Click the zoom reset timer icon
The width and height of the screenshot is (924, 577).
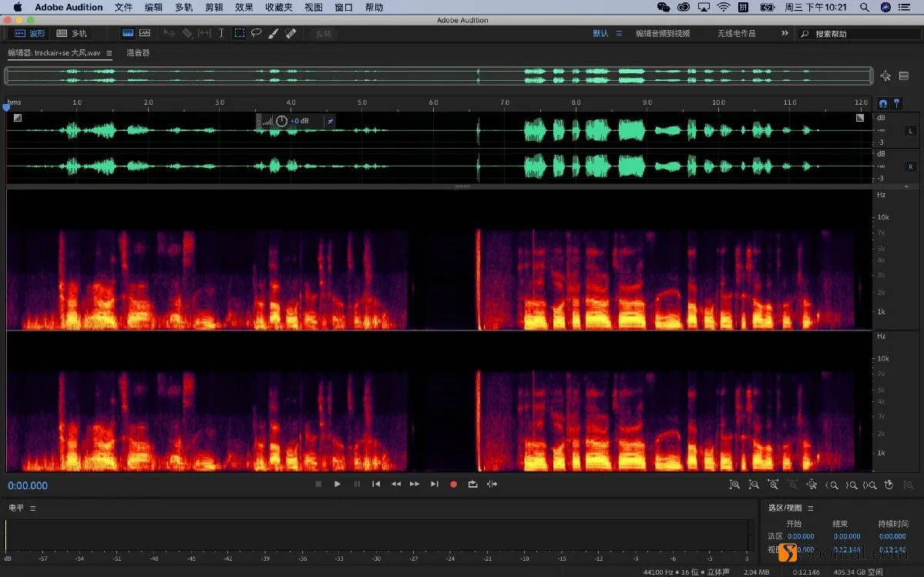pos(889,485)
